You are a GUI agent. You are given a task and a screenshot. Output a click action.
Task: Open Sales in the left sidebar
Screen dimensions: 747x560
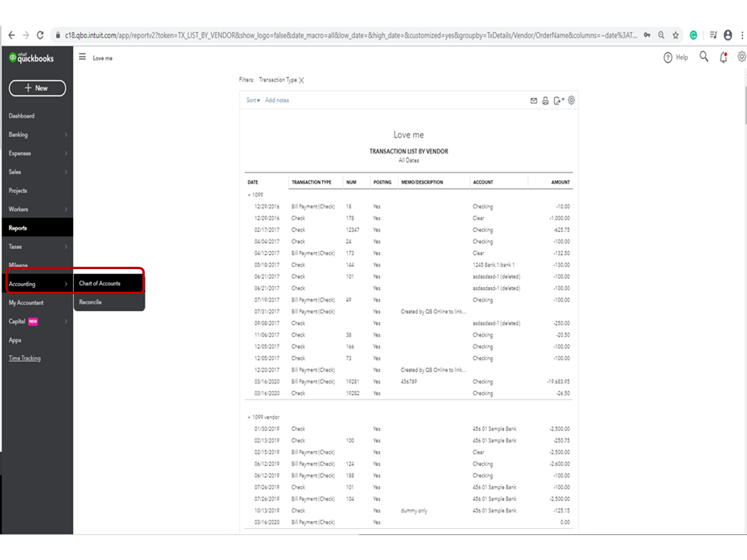[15, 172]
